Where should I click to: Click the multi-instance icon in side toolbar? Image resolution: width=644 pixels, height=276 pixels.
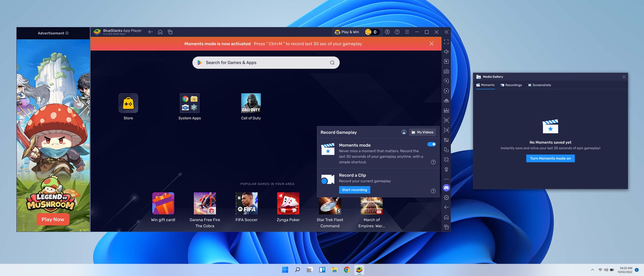(446, 150)
